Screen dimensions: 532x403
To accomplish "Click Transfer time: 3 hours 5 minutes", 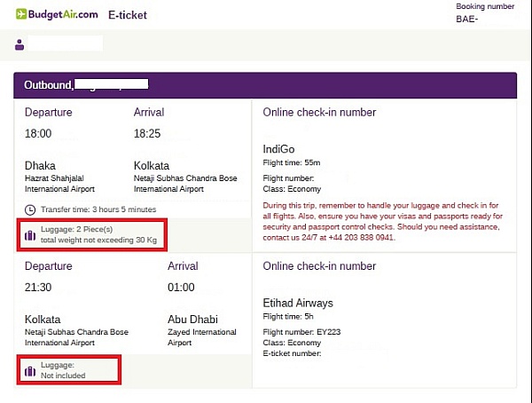I will pyautogui.click(x=98, y=209).
